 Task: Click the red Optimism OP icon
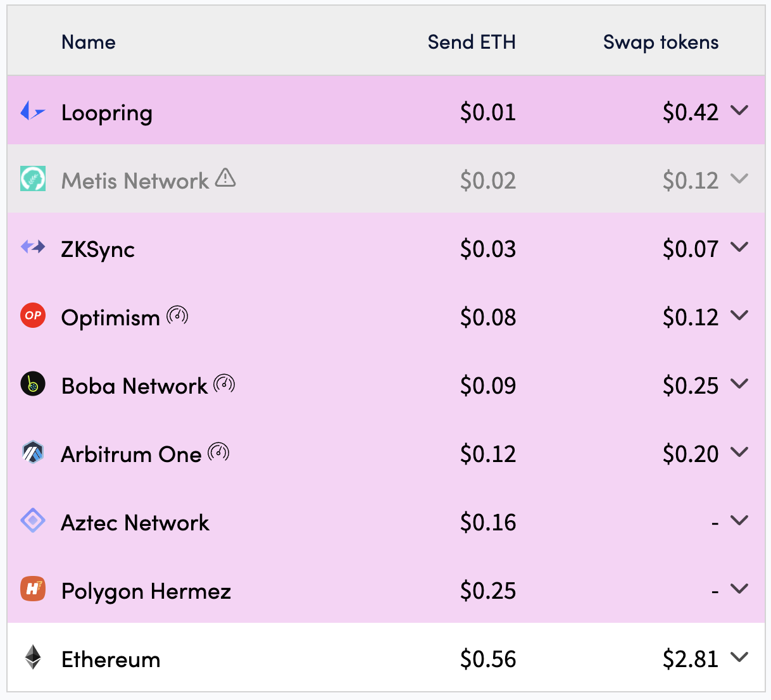[32, 315]
